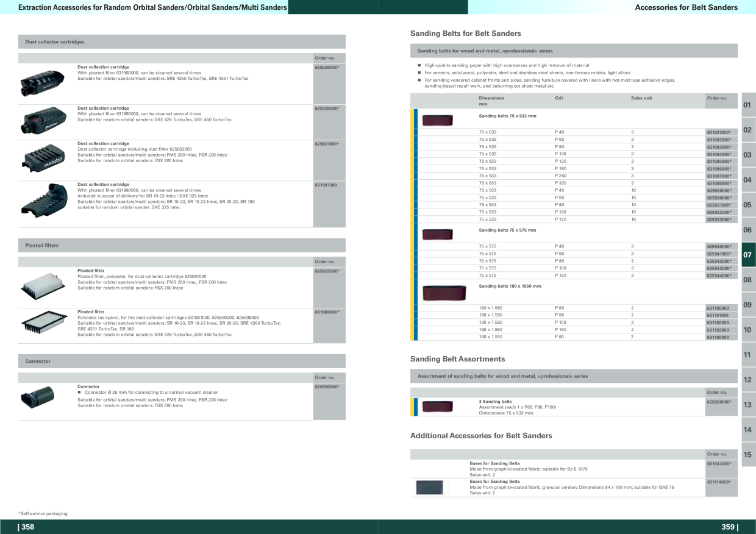756x534 pixels.
Task: Open chapter tab 01
Action: tap(748, 105)
